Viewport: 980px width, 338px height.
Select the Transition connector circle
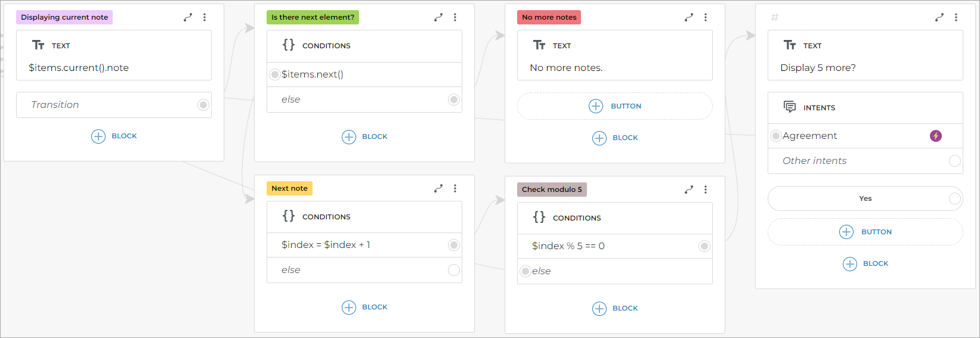point(203,105)
